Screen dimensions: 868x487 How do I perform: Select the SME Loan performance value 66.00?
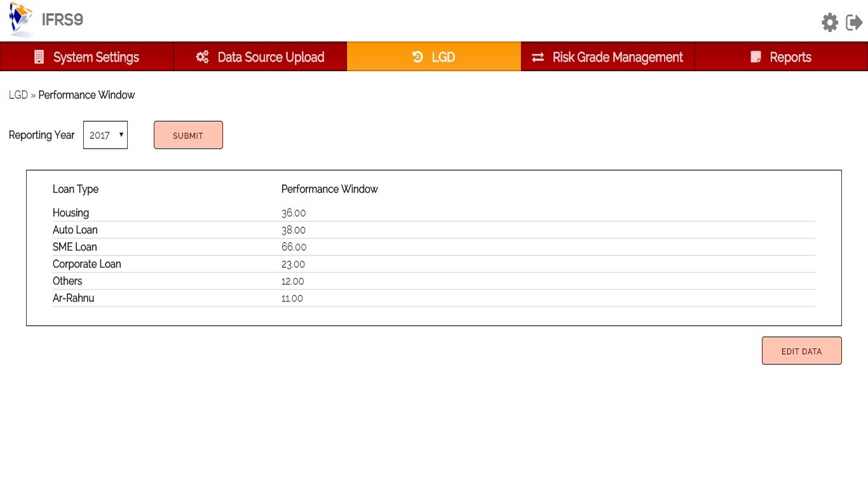[x=294, y=247]
